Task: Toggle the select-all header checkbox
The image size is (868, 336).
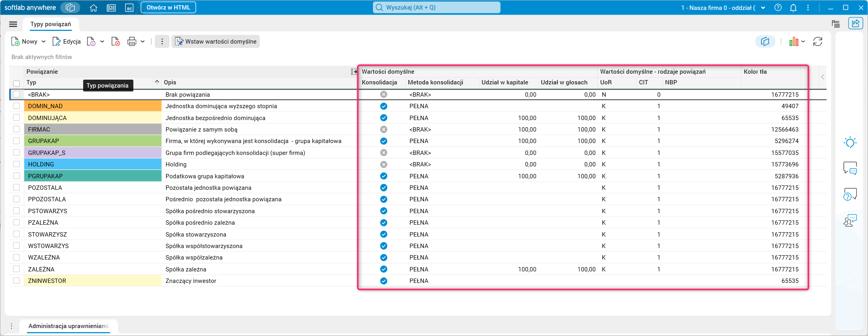Action: (16, 83)
